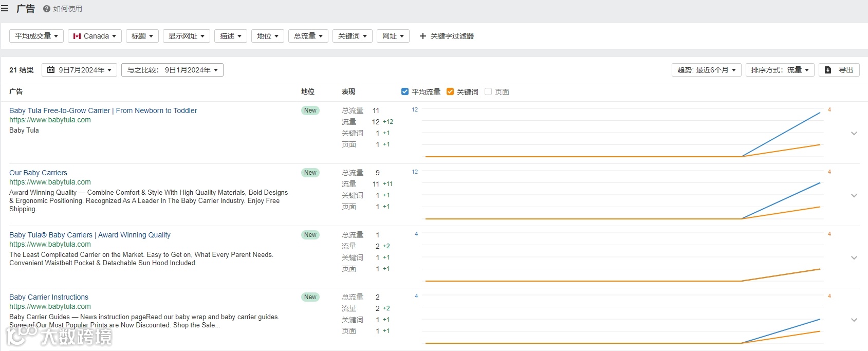Click babytula.com URL under Free-to-Grow Carrier ad
The width and height of the screenshot is (868, 351).
tap(50, 120)
